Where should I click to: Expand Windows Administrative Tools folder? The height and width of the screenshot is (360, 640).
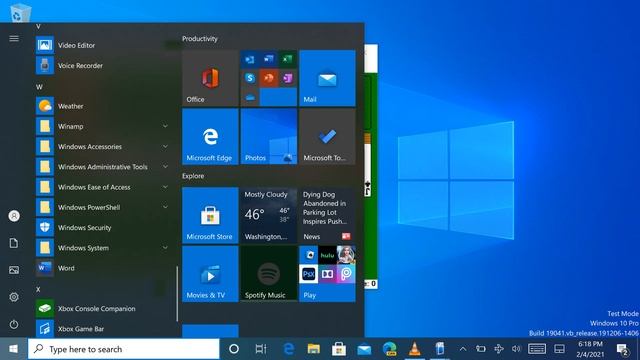102,167
